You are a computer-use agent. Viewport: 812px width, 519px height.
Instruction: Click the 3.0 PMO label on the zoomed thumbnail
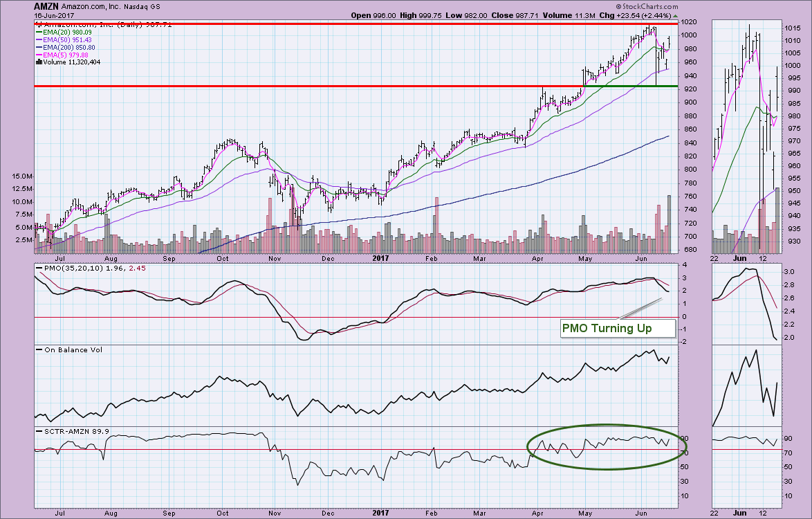click(x=788, y=271)
